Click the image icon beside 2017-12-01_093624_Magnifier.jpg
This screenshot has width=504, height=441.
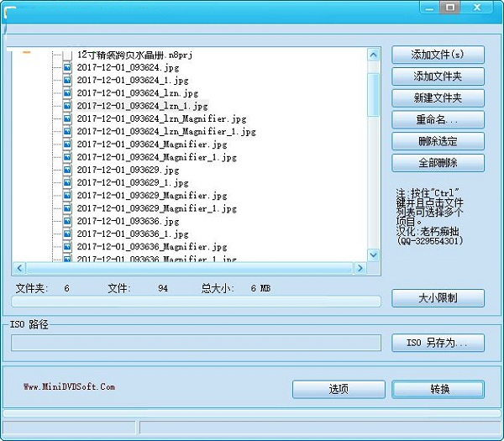coord(67,144)
